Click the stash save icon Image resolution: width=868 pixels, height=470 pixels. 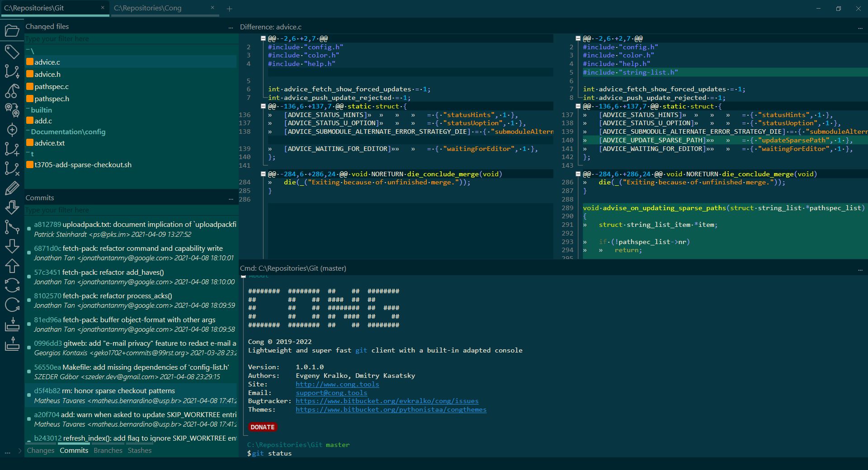click(12, 324)
